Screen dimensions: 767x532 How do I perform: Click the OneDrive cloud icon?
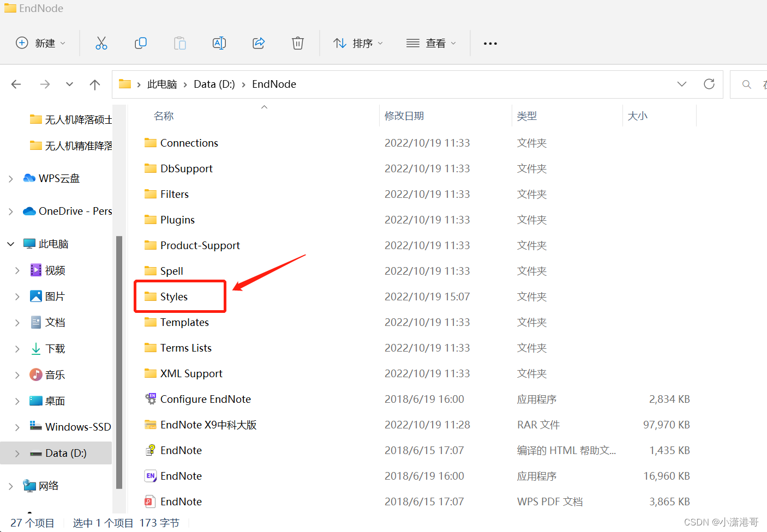coord(29,211)
